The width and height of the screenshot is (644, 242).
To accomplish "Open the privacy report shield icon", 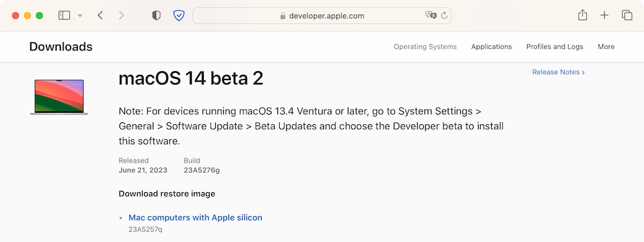I will pos(156,16).
